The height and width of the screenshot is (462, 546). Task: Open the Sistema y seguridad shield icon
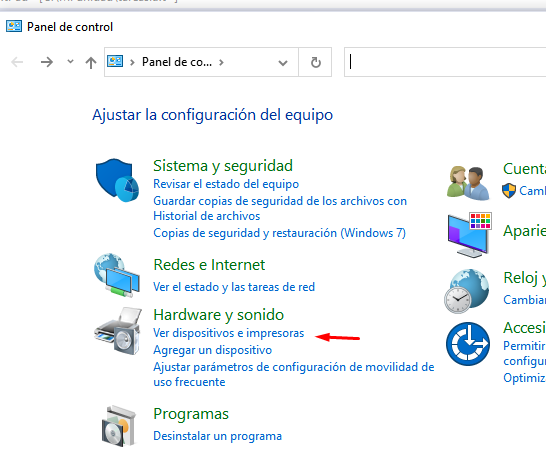(x=117, y=180)
